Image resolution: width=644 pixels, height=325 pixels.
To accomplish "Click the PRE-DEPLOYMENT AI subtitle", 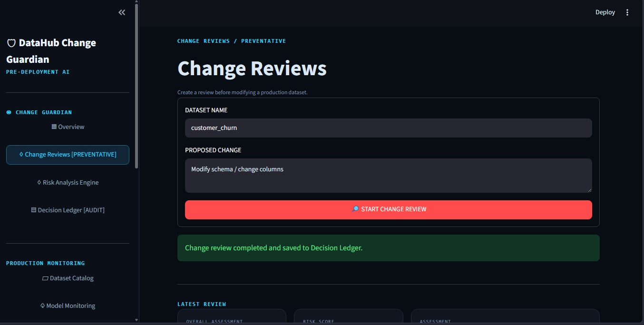I will coord(38,72).
